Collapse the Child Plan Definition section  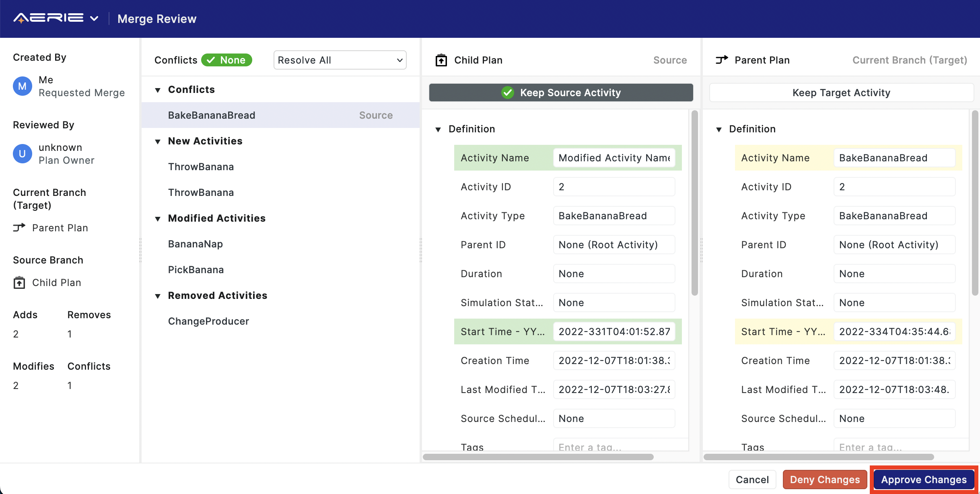(438, 129)
